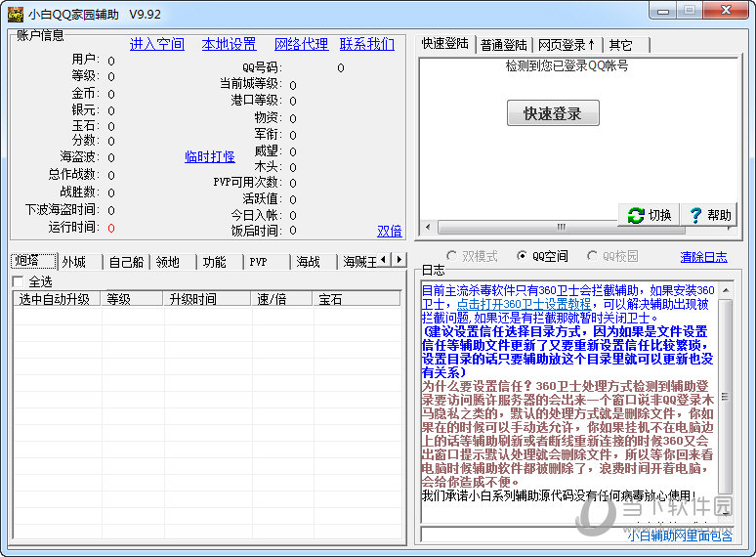
Task: Open the 海贼王 tab
Action: coord(359,262)
